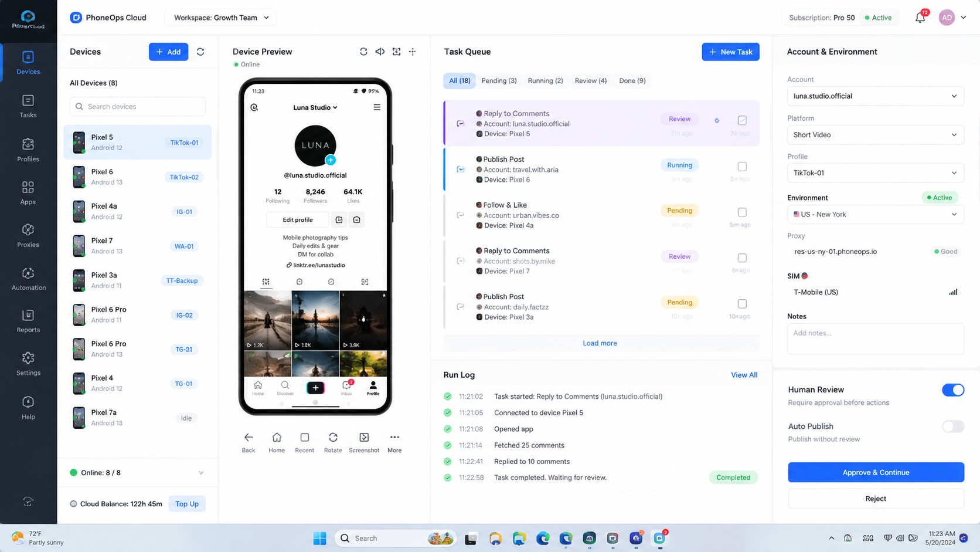Viewport: 980px width, 552px height.
Task: Open Apps in the left sidebar
Action: pos(28,193)
